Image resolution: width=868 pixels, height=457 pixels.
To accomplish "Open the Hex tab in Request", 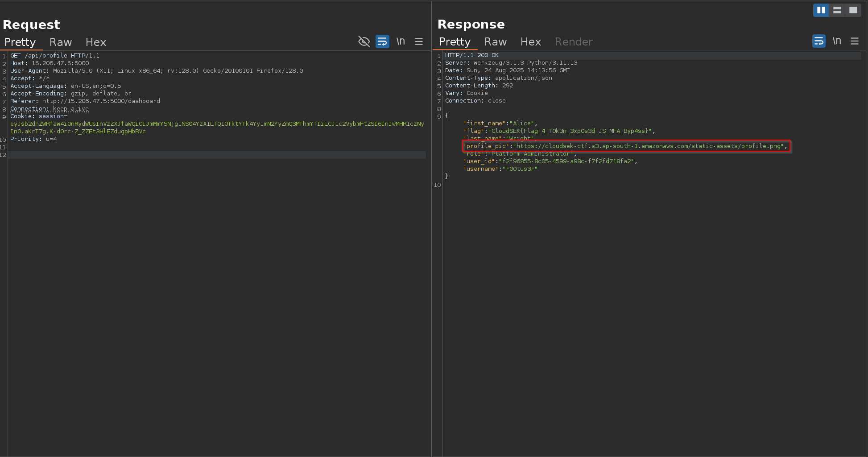I will (96, 42).
